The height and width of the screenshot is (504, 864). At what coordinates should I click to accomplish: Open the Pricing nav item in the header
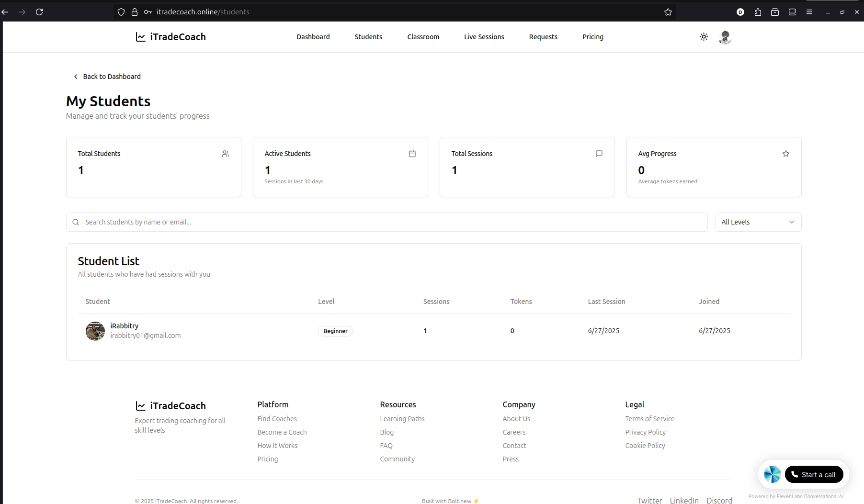[593, 37]
